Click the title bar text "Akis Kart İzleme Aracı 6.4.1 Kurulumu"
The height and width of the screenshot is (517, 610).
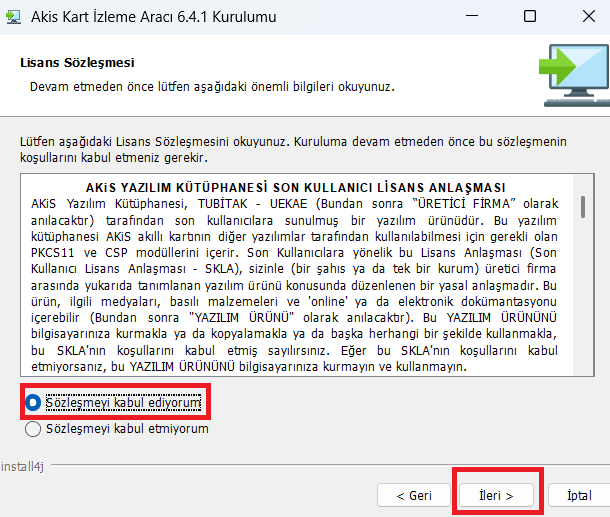point(154,17)
